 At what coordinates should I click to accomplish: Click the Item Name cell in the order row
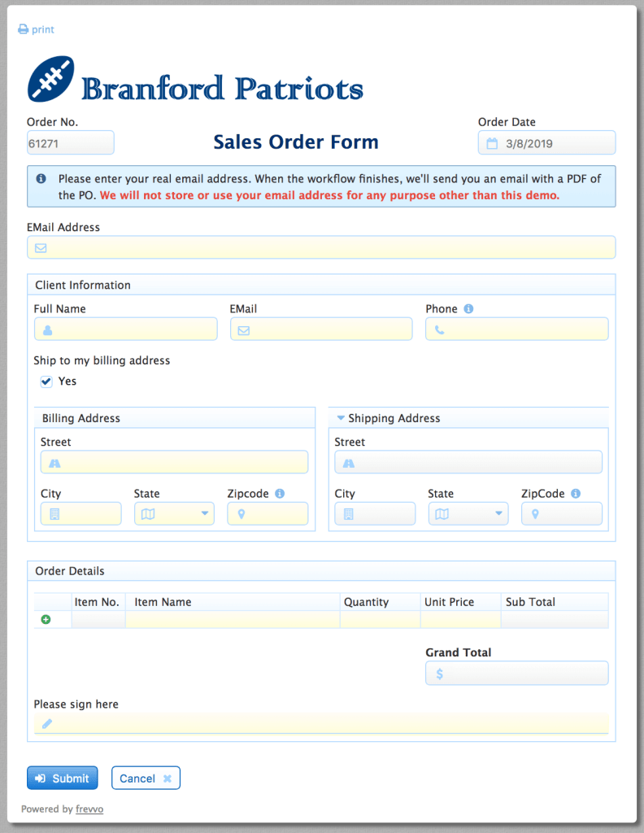(233, 619)
